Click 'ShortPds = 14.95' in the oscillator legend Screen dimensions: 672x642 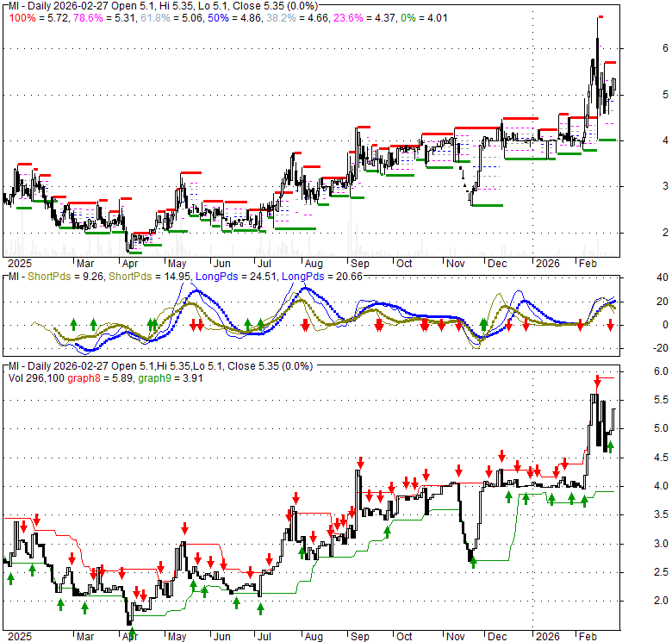tap(149, 277)
